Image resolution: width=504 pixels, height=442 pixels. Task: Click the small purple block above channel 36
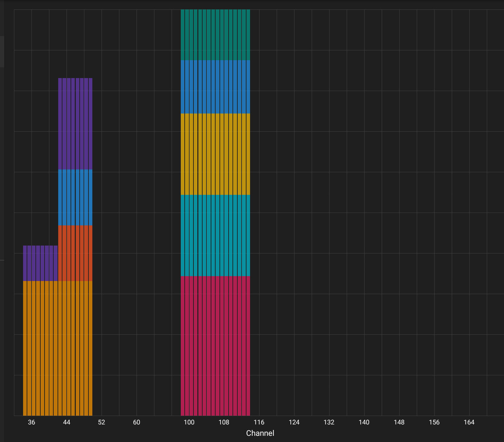40,263
